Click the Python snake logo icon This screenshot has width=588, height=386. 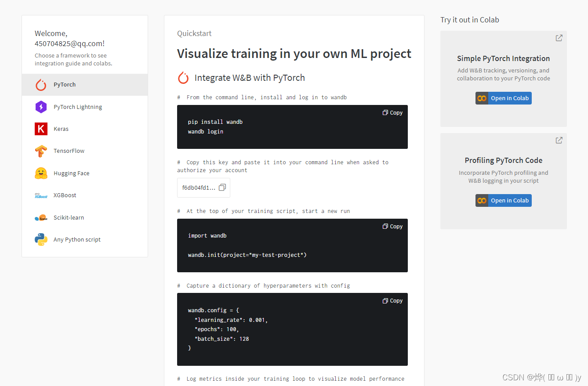click(x=41, y=239)
